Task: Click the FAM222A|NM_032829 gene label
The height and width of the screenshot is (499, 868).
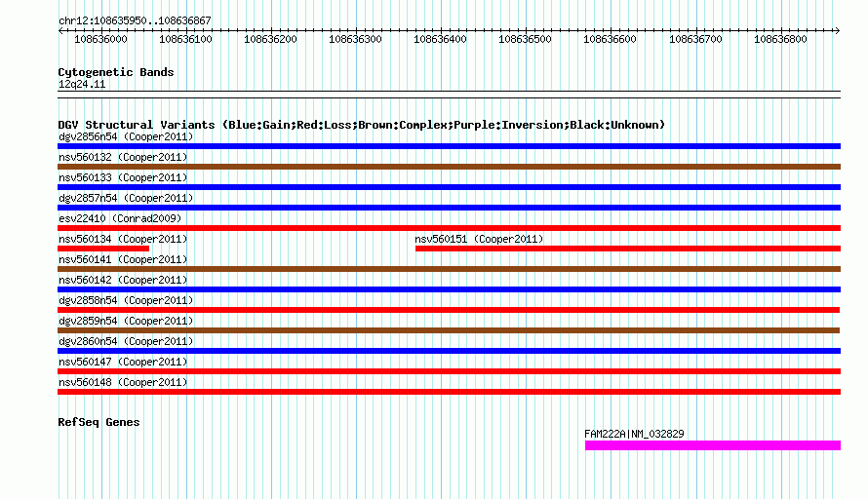Action: coord(634,434)
